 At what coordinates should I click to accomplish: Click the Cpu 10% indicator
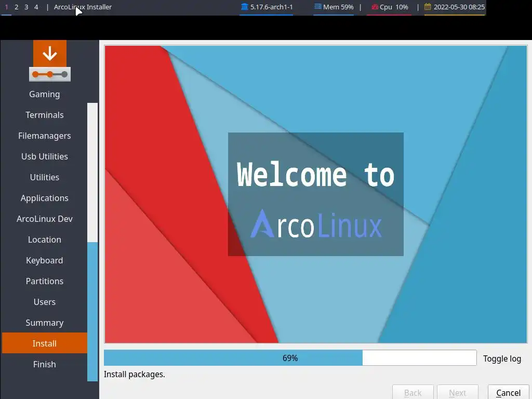[394, 7]
